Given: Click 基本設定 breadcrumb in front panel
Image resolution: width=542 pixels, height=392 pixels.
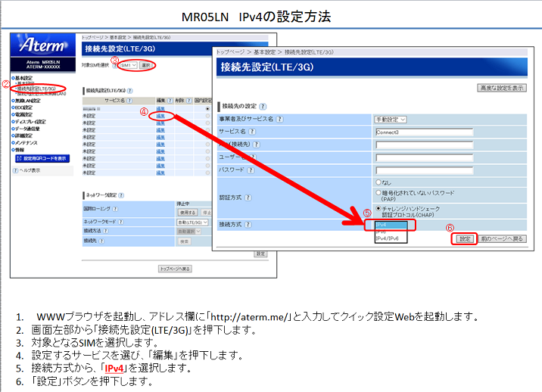Looking at the screenshot, I should (x=264, y=52).
